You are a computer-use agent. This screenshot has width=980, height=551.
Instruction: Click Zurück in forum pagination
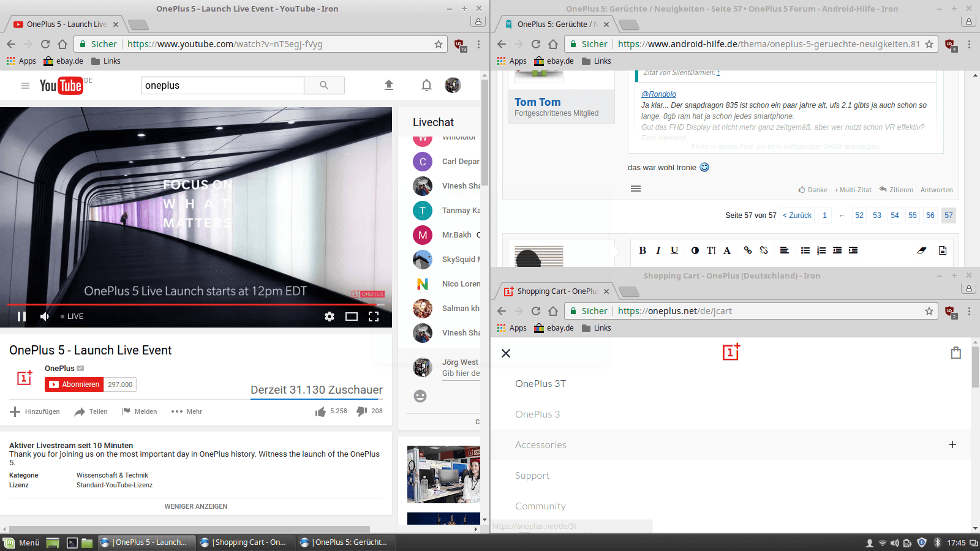tap(797, 216)
